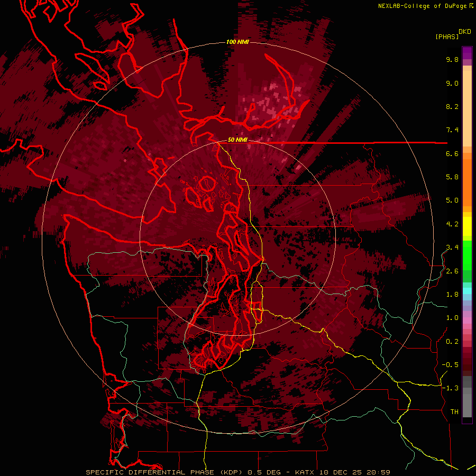
Task: Pick the pink segment near 1.0
Action: tap(467, 321)
